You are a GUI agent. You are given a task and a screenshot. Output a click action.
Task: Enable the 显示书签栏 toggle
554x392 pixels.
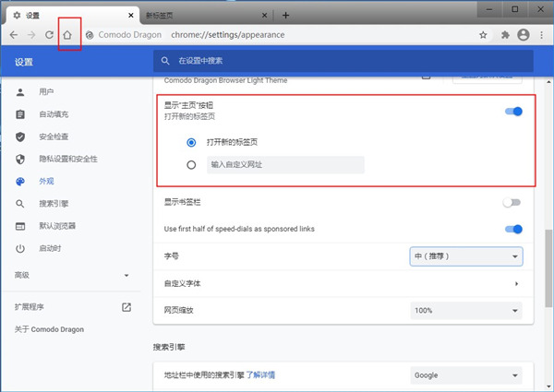513,202
